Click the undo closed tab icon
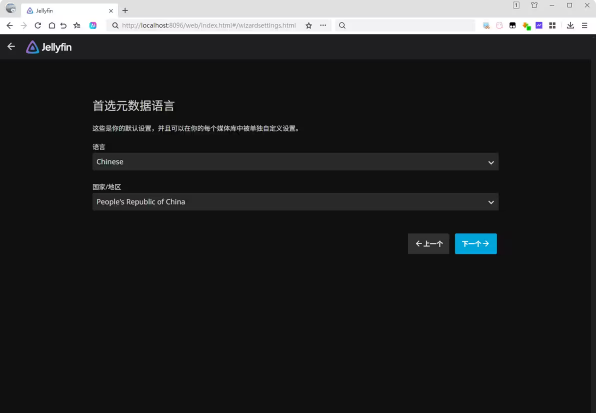Screen dimensions: 599x413 (x=63, y=26)
